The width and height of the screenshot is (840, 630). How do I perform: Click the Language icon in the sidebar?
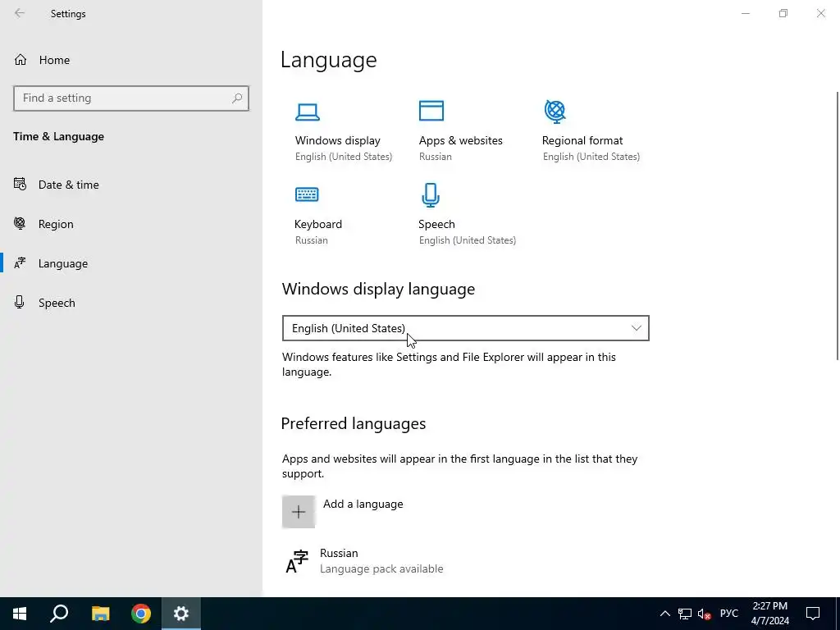(20, 263)
